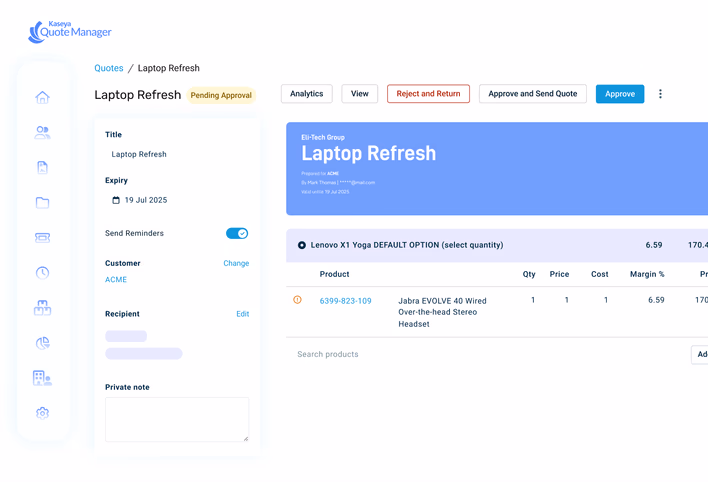Screen dimensions: 708x482
Task: Go to Quotes breadcrumb link
Action: (x=109, y=68)
